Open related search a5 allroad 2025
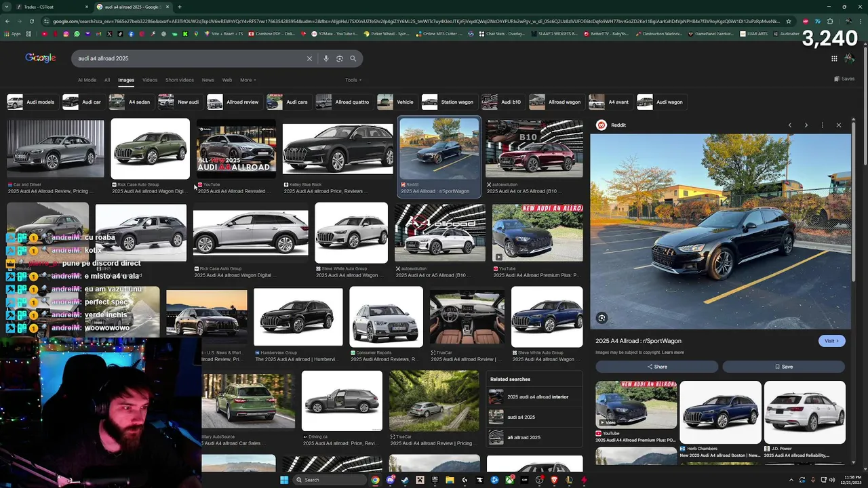Screen dimensions: 868x488 535,437
